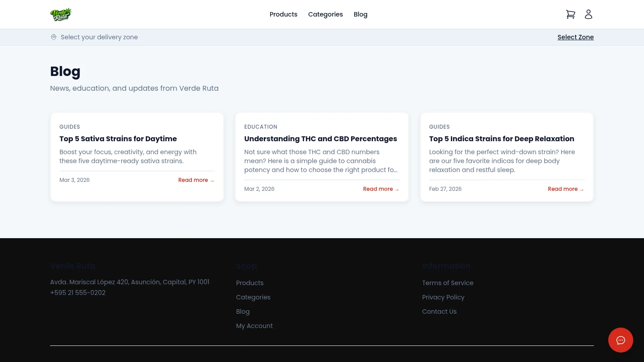Open Understanding THC and CBD Percentages article

tap(320, 139)
